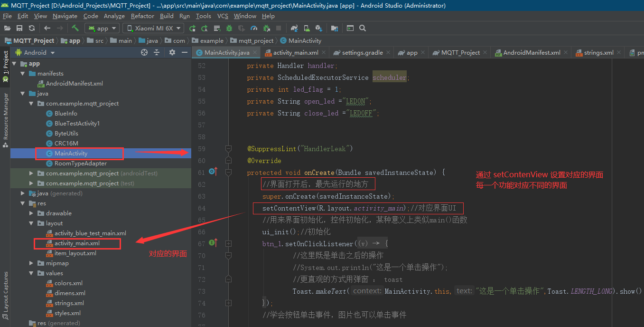Collapse the values folder
This screenshot has height=327, width=644.
click(32, 273)
